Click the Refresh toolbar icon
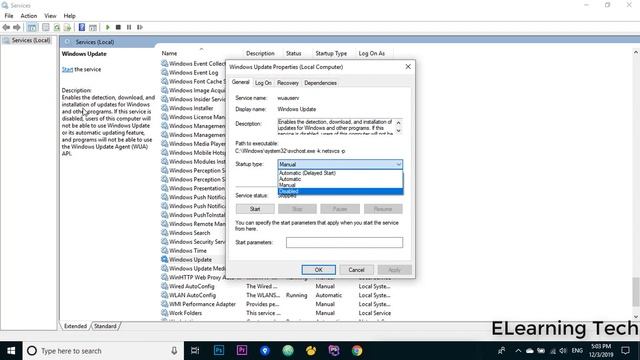The image size is (640, 360). click(57, 27)
